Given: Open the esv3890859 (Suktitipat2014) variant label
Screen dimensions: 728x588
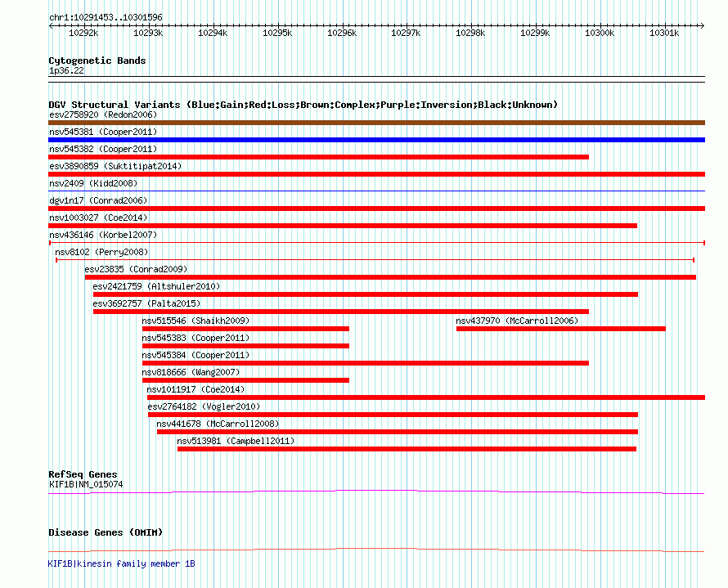Looking at the screenshot, I should pyautogui.click(x=115, y=166).
